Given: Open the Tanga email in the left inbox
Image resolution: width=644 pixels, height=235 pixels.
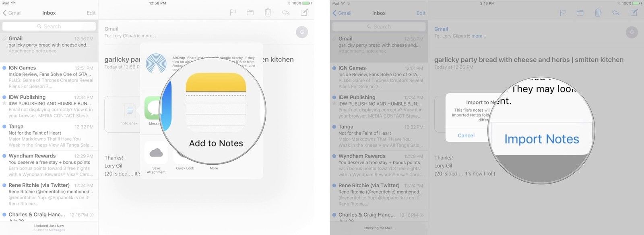Looking at the screenshot, I should tap(49, 136).
